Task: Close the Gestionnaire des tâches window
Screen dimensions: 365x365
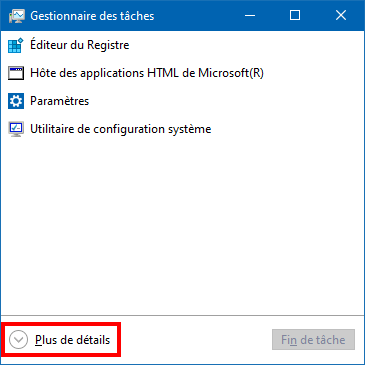Action: [x=341, y=15]
